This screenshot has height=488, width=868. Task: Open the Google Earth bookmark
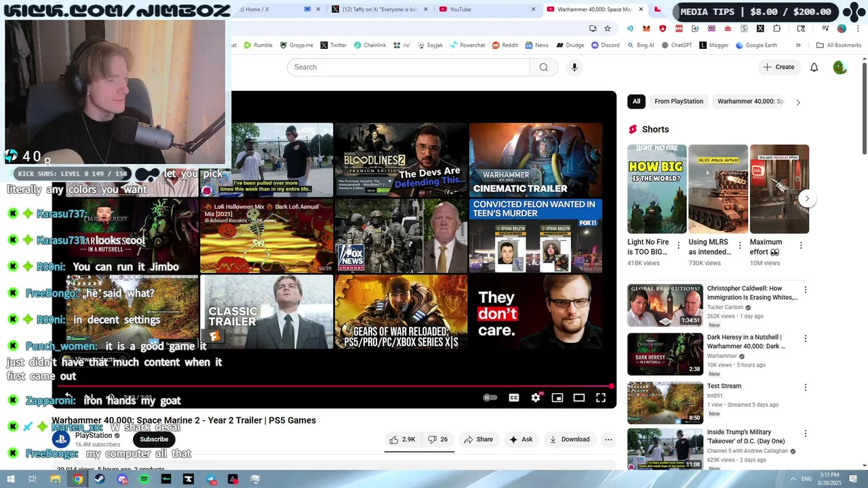pyautogui.click(x=756, y=45)
